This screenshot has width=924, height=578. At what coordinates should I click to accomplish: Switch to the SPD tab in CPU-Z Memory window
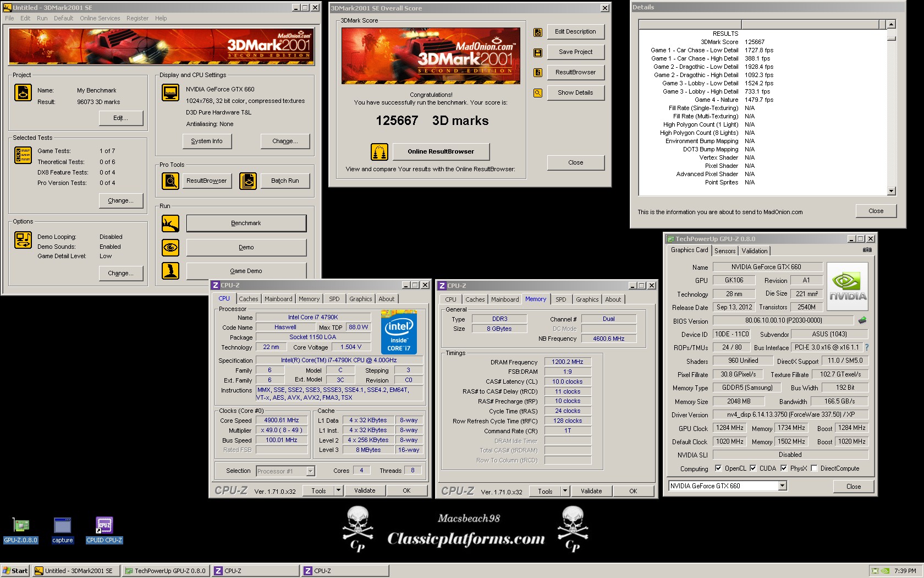pos(560,299)
